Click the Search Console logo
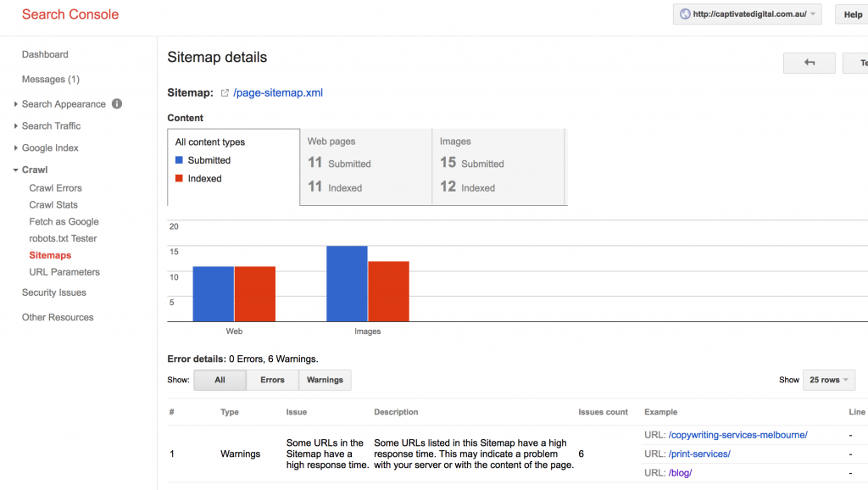Image resolution: width=868 pixels, height=490 pixels. pos(70,14)
